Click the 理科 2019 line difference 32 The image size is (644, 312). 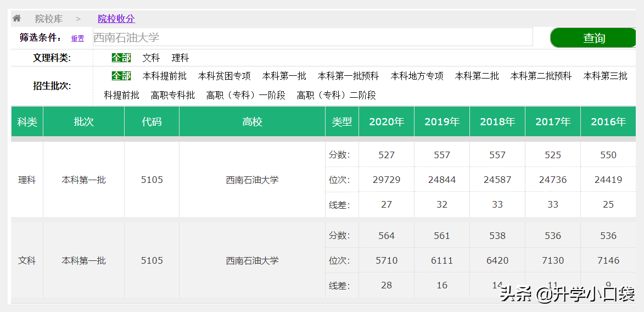pyautogui.click(x=442, y=204)
